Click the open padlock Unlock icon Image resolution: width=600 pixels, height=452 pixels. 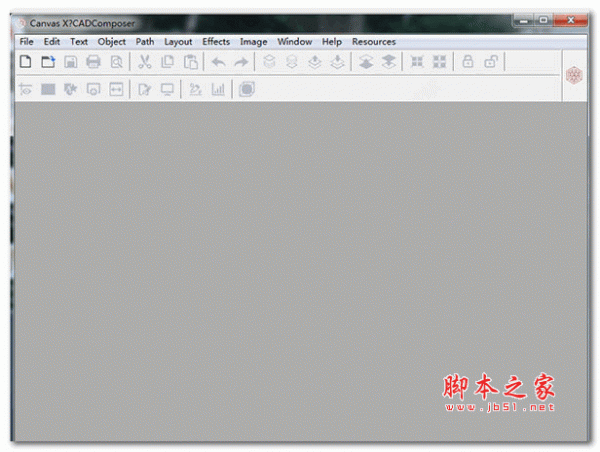tap(491, 62)
